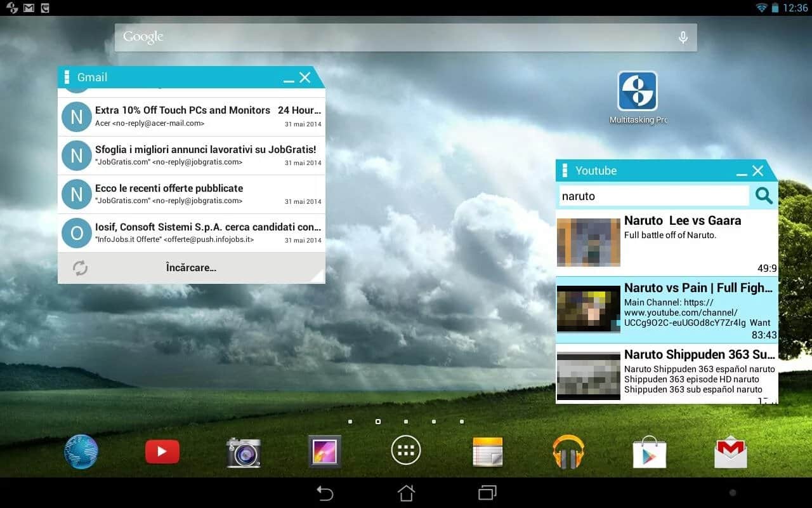Open the Play Store from dock

(x=650, y=452)
